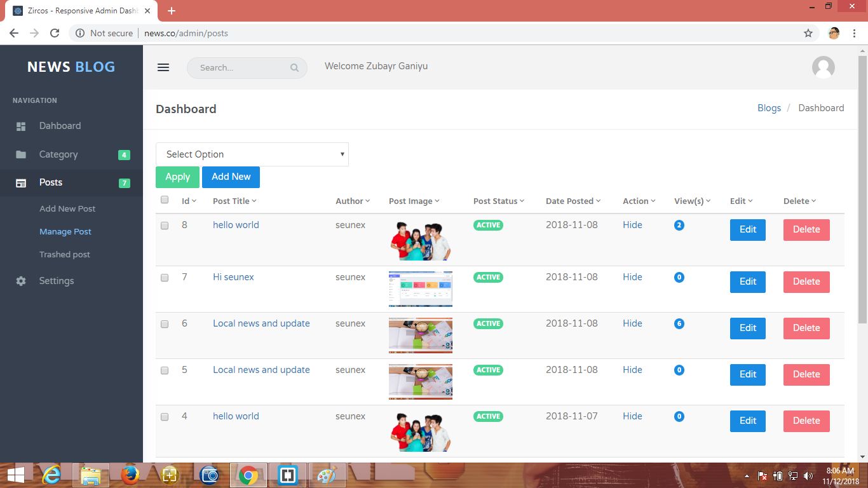Click the green Apply button
The image size is (868, 488).
(178, 177)
